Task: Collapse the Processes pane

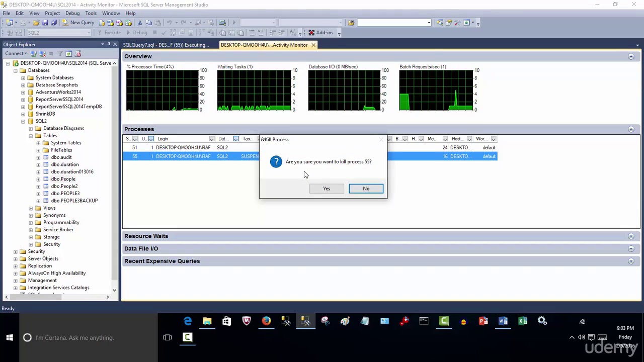Action: coord(631,129)
